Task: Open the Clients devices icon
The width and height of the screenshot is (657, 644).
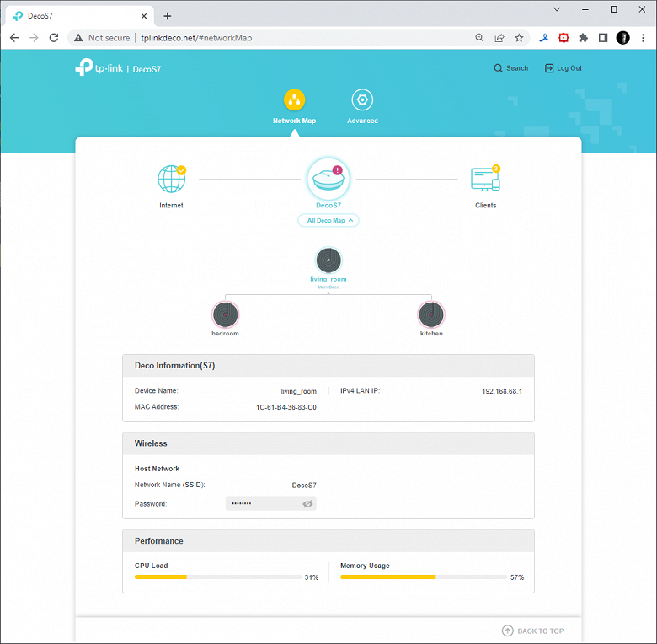Action: 486,179
